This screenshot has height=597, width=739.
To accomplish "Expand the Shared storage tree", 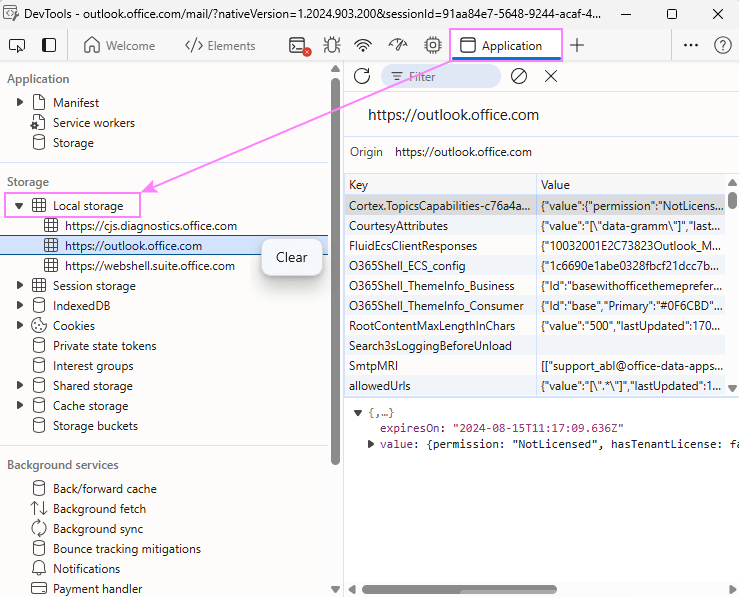I will click(20, 385).
